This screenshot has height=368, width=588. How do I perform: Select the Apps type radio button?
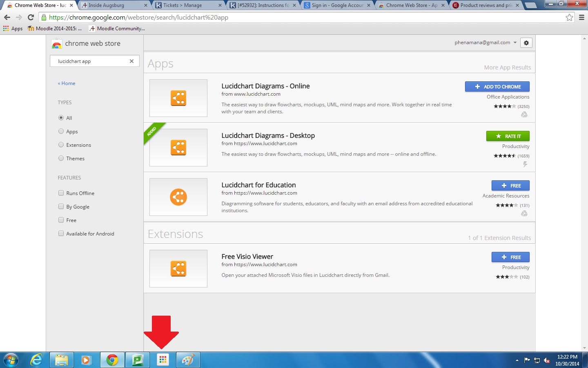click(x=61, y=131)
